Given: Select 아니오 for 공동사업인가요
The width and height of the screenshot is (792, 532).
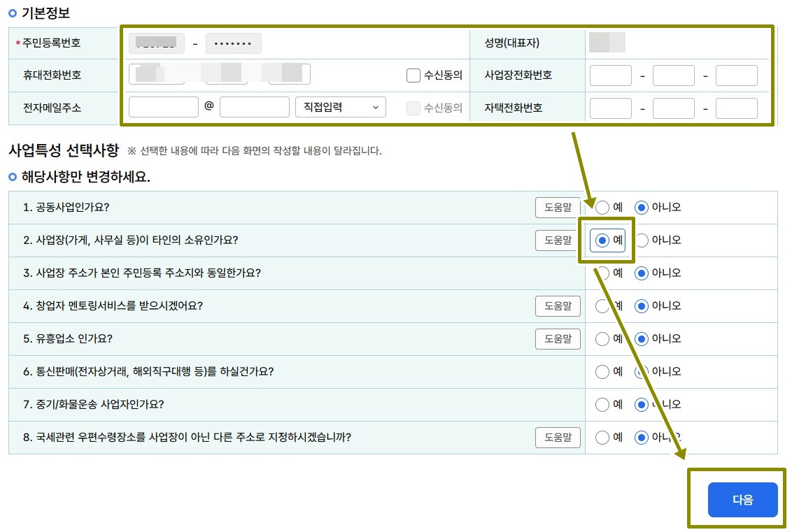Looking at the screenshot, I should pos(642,208).
